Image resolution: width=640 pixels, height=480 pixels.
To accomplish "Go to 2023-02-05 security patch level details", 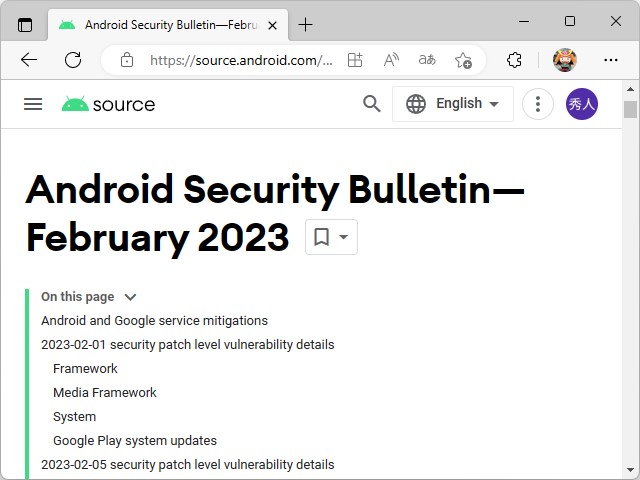I will (x=188, y=464).
